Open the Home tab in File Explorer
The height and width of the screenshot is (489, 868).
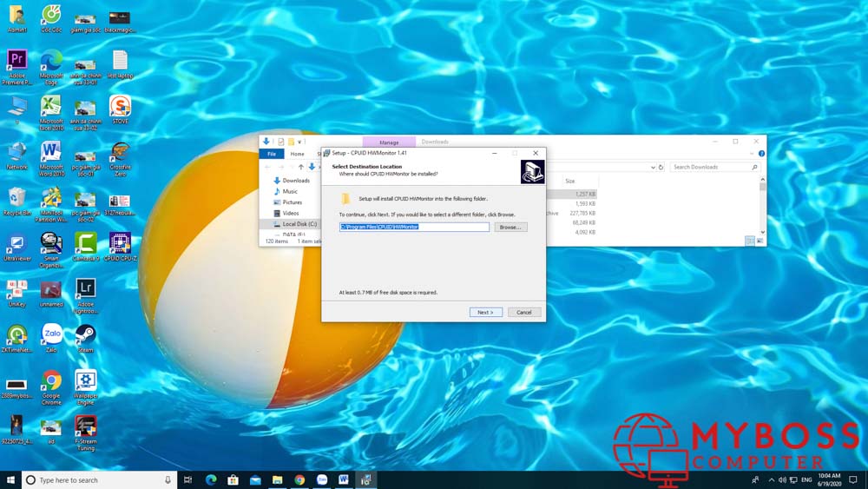[x=297, y=154]
